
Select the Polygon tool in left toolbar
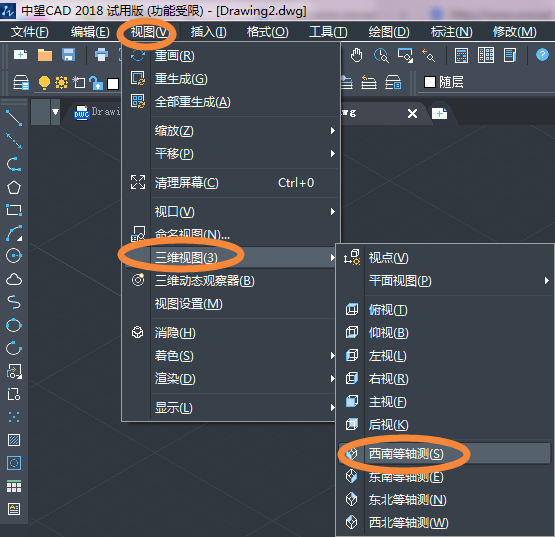click(x=14, y=187)
